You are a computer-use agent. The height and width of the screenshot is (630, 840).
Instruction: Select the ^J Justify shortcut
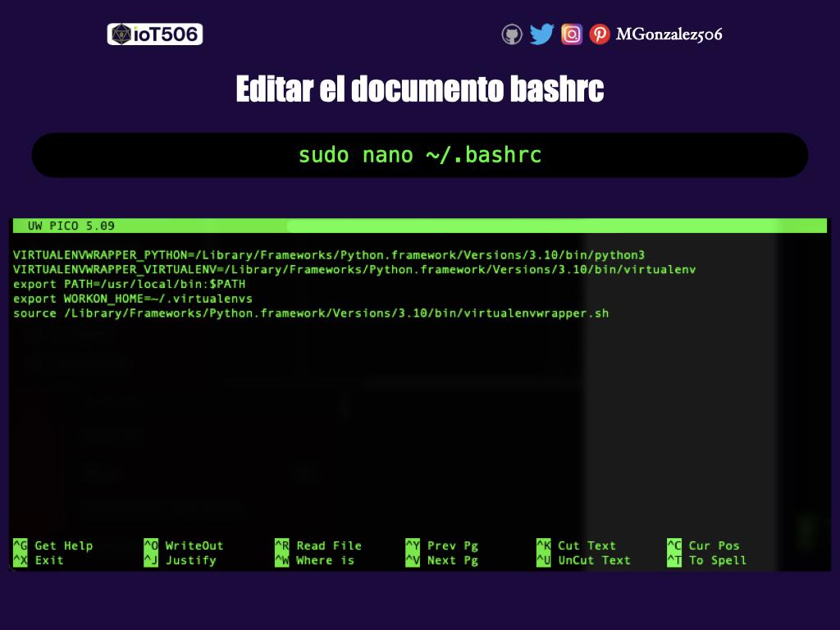pos(180,560)
